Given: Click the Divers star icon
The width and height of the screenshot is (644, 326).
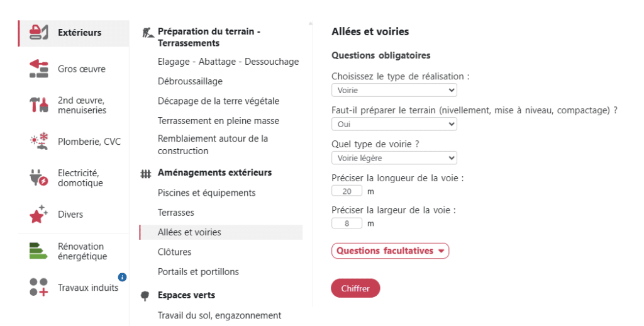Looking at the screenshot, I should (x=39, y=215).
